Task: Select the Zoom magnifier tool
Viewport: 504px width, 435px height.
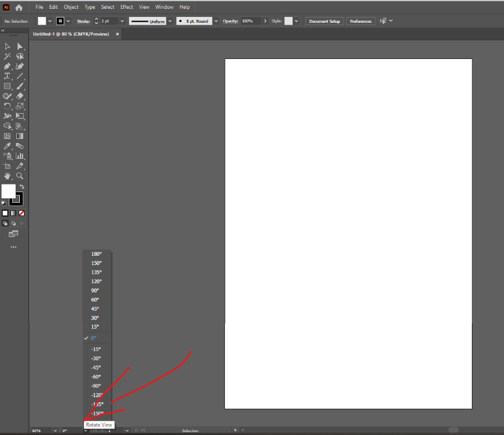Action: (20, 176)
